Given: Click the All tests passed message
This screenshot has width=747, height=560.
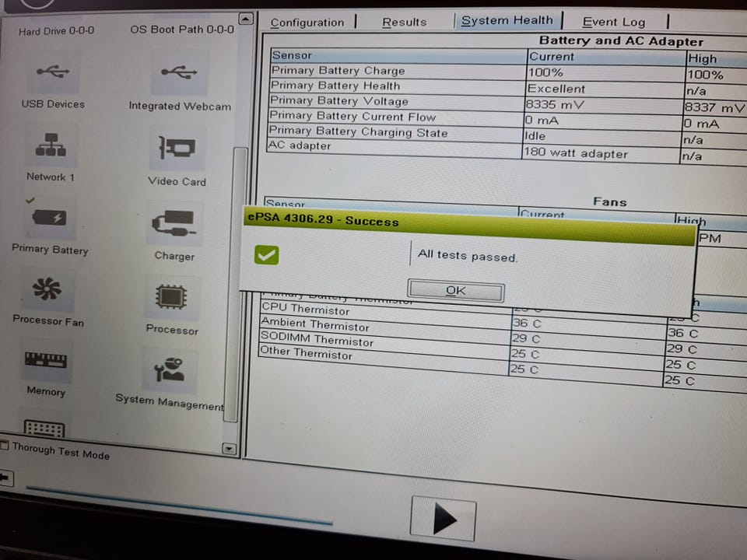Looking at the screenshot, I should (468, 256).
